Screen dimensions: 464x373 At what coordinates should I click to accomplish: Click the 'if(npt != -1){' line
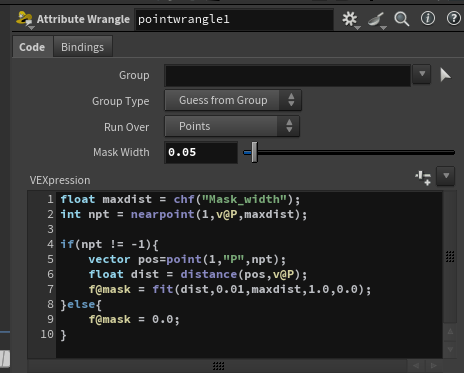(109, 244)
